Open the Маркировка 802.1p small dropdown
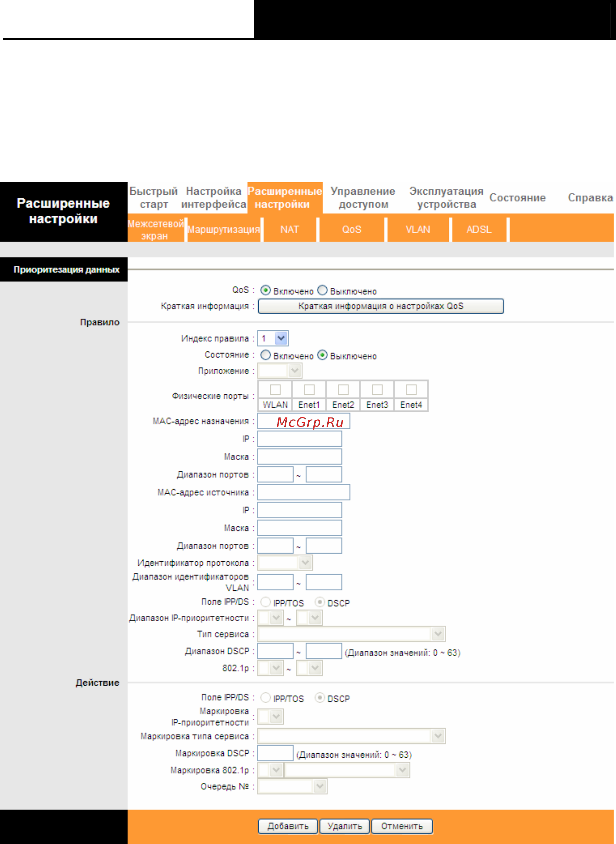The width and height of the screenshot is (616, 844). point(270,770)
